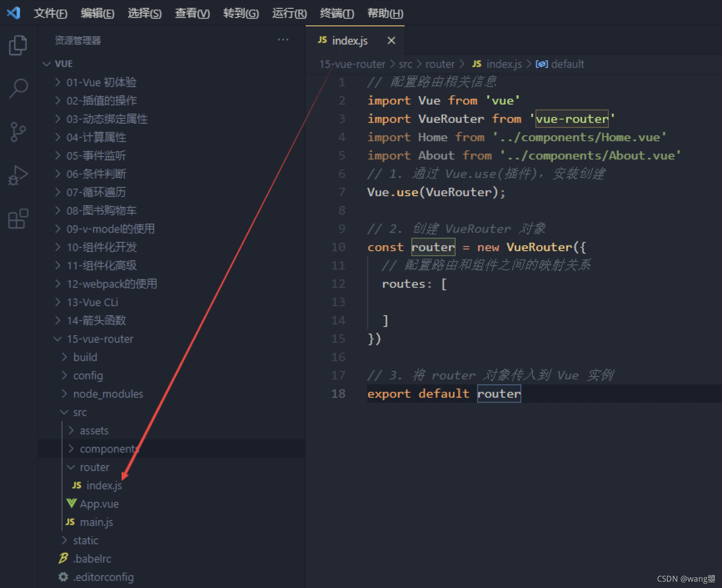Click the Babel icon beside .babelrc
The height and width of the screenshot is (588, 722).
(63, 558)
